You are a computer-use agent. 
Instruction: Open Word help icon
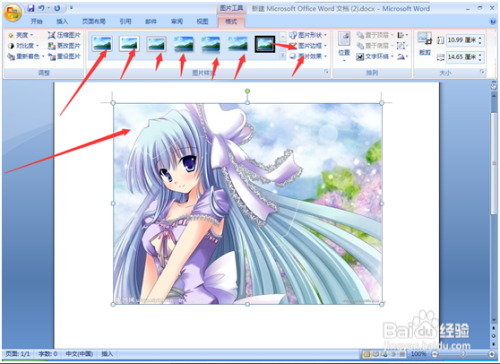493,21
